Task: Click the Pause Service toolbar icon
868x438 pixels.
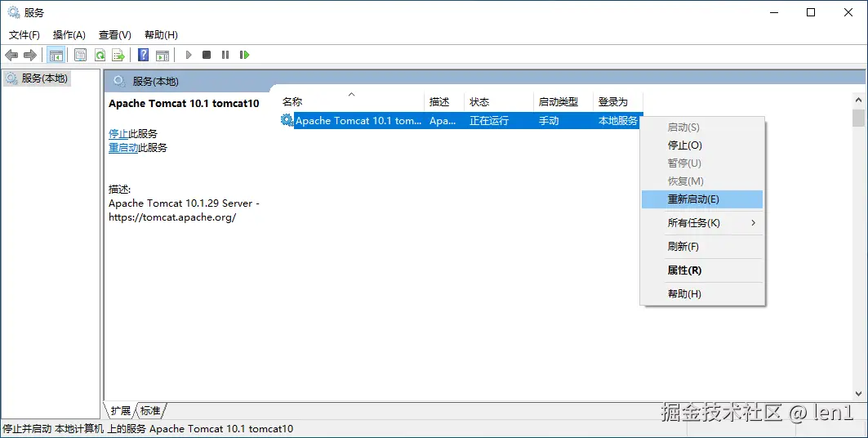Action: click(x=225, y=55)
